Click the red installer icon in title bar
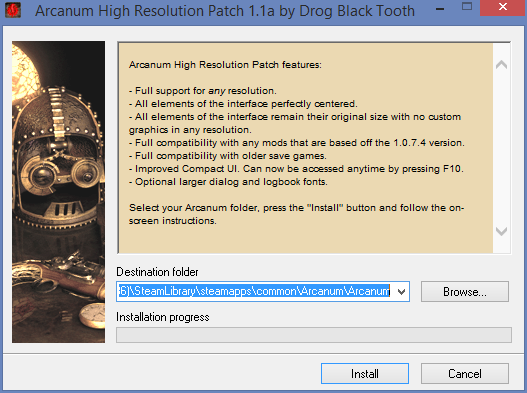Screen dimensions: 527x393 (x=13, y=10)
